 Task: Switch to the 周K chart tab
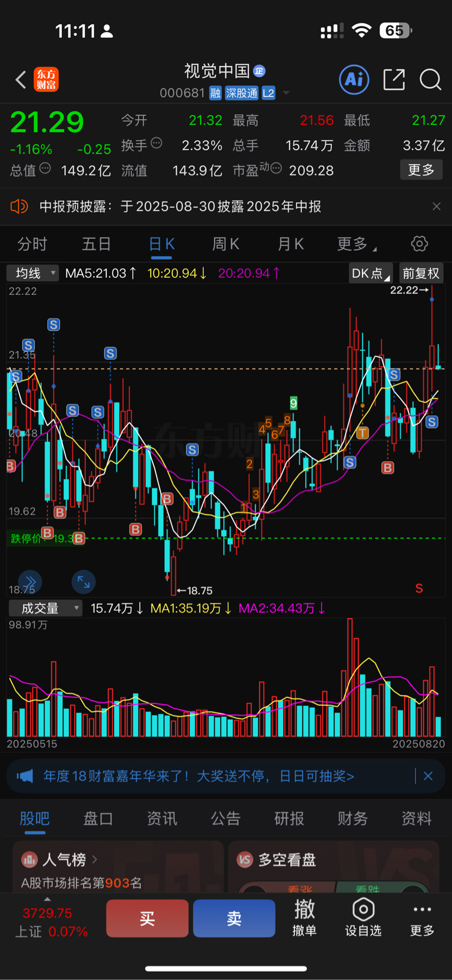point(225,244)
